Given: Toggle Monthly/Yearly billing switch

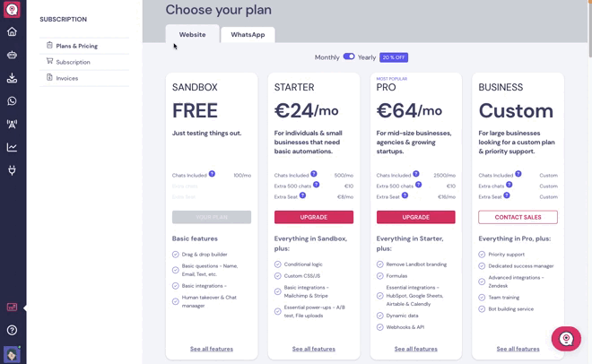Looking at the screenshot, I should [x=349, y=56].
